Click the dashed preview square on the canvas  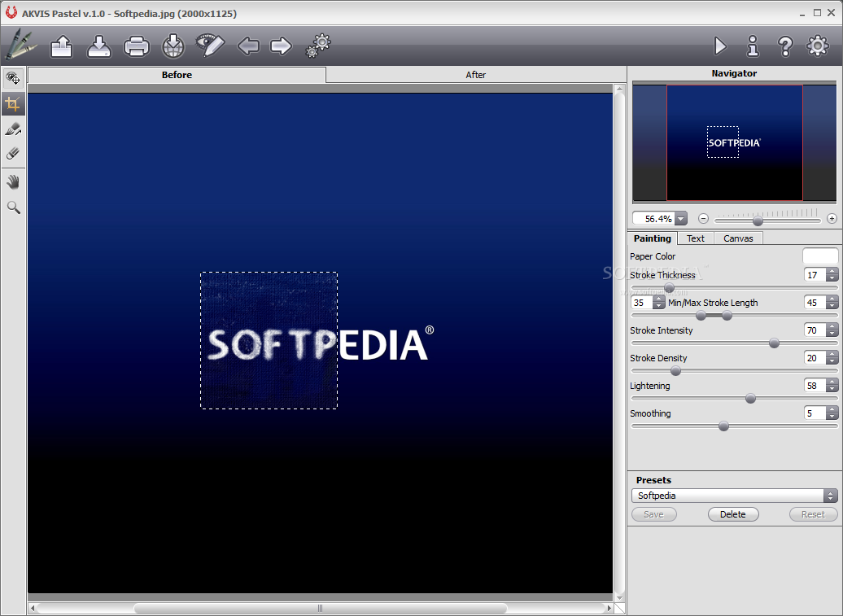coord(269,340)
